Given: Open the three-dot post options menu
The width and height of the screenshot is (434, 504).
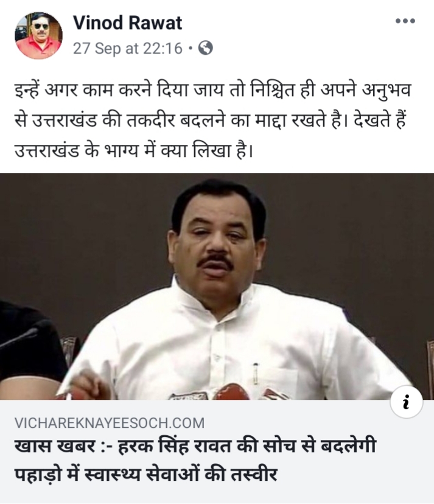Looking at the screenshot, I should pyautogui.click(x=405, y=21).
